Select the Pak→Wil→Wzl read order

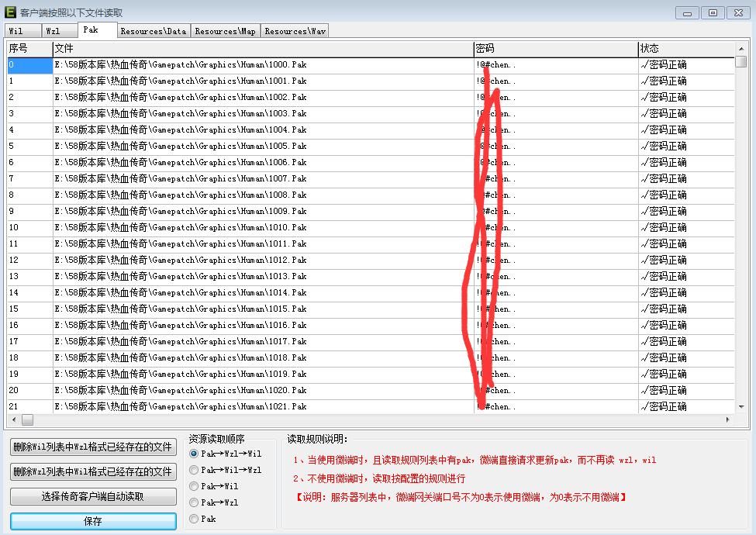coord(194,470)
